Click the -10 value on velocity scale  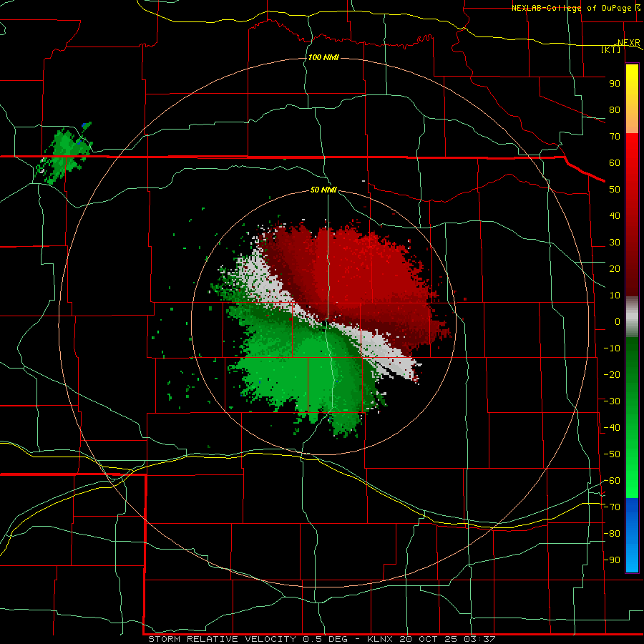tap(612, 348)
